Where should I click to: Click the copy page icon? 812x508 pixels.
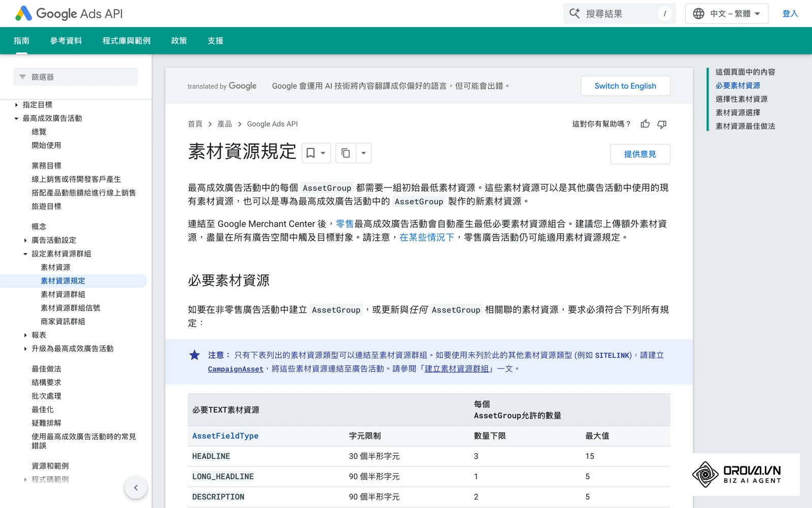(346, 153)
